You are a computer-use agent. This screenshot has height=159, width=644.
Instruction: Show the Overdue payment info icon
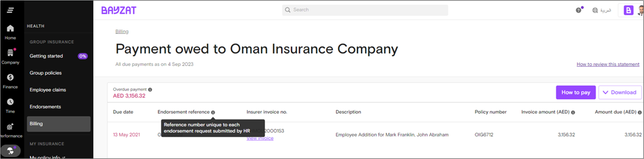pyautogui.click(x=150, y=90)
